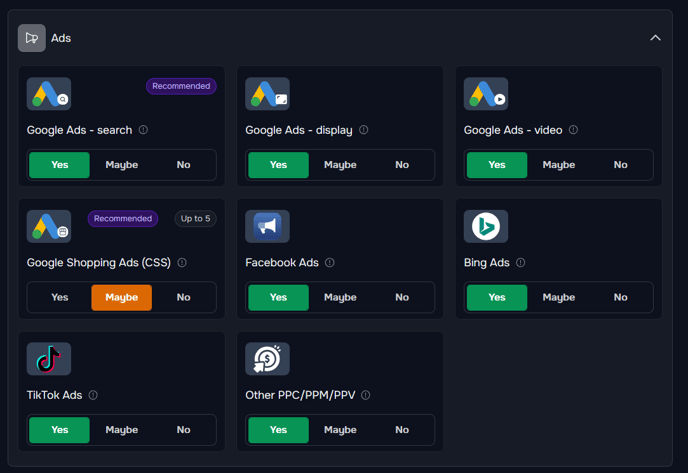Select No for Bing Ads
This screenshot has height=473, width=688.
pyautogui.click(x=620, y=297)
